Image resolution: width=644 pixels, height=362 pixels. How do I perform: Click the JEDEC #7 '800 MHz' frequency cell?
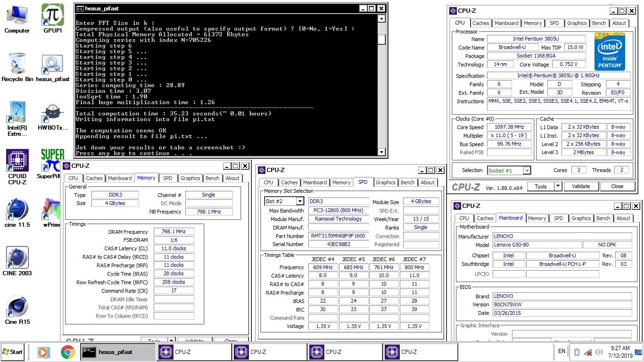pos(414,267)
